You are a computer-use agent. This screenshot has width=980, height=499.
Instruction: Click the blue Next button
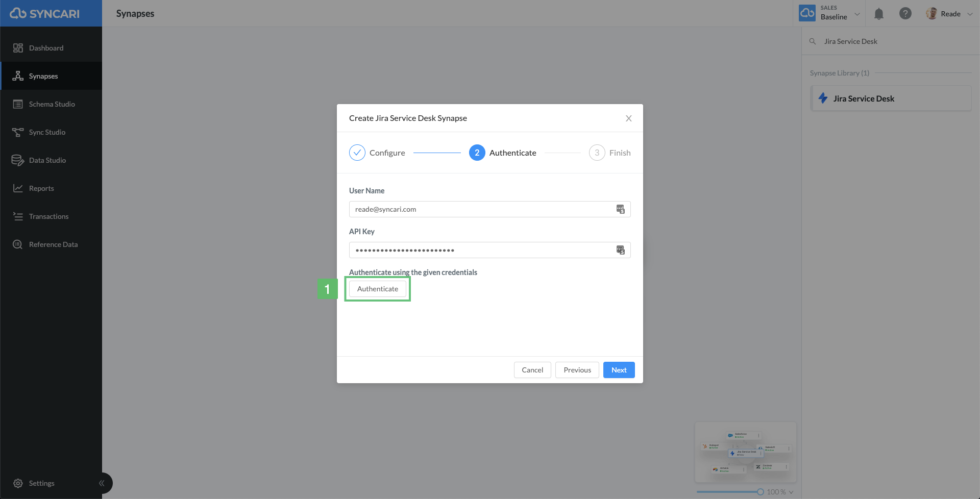coord(619,370)
